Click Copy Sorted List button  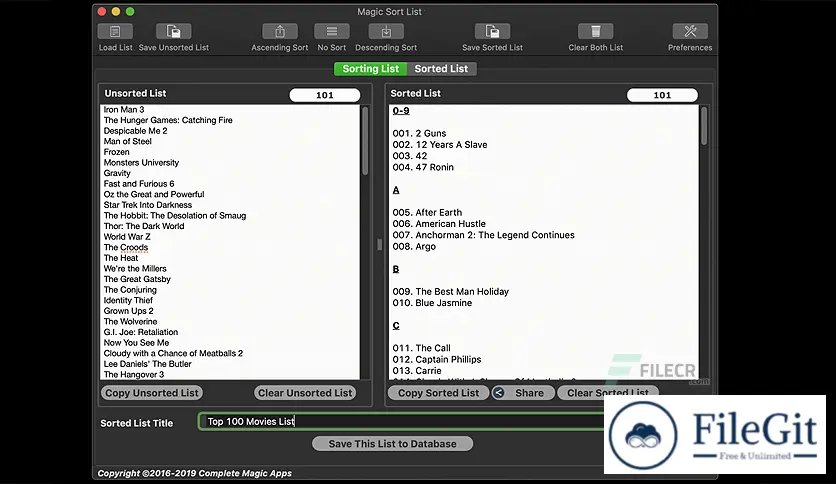pyautogui.click(x=438, y=393)
